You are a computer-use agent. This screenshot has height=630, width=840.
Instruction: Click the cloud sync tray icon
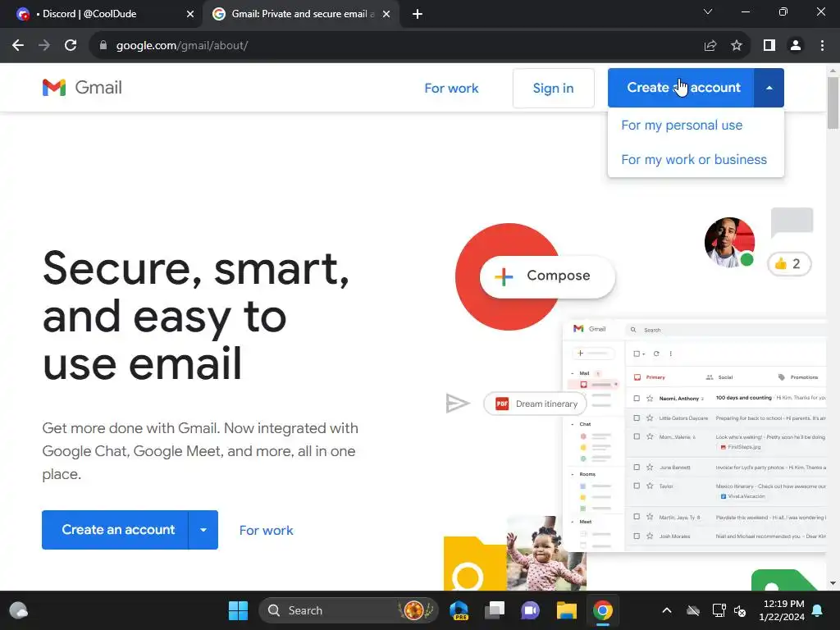point(693,610)
